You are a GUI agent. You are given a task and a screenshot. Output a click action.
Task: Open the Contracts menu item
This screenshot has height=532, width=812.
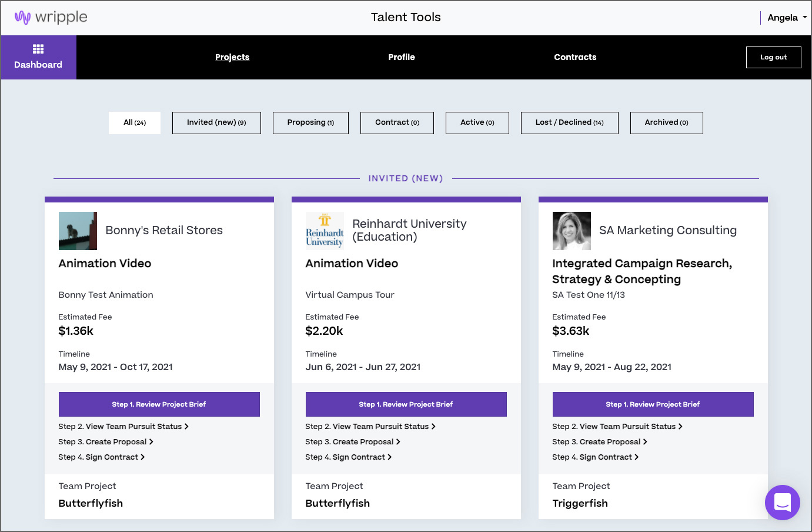click(x=575, y=57)
